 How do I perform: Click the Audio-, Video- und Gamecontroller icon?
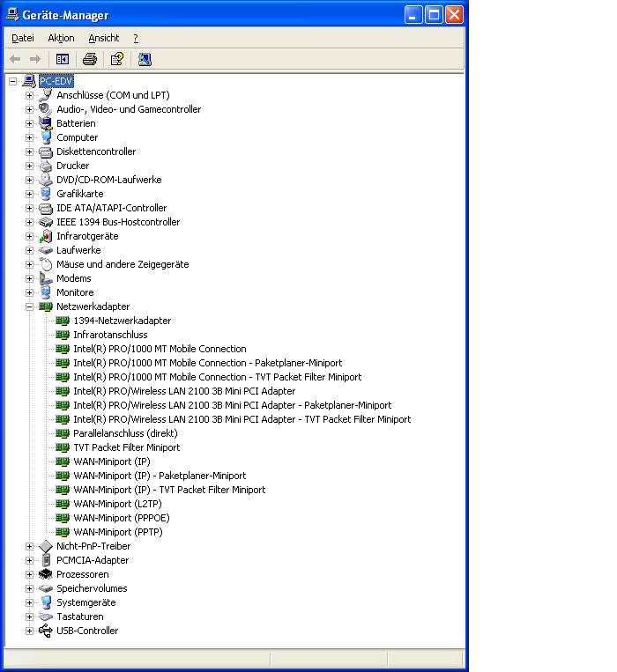tap(46, 109)
